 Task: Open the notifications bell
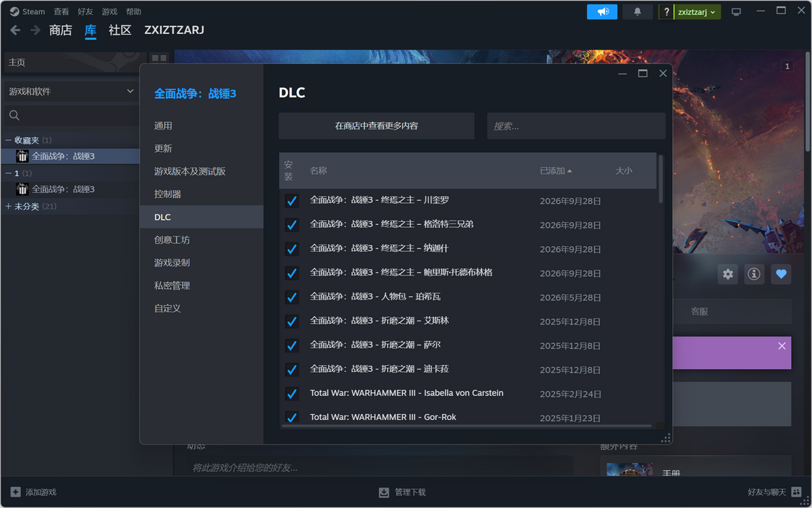point(638,11)
